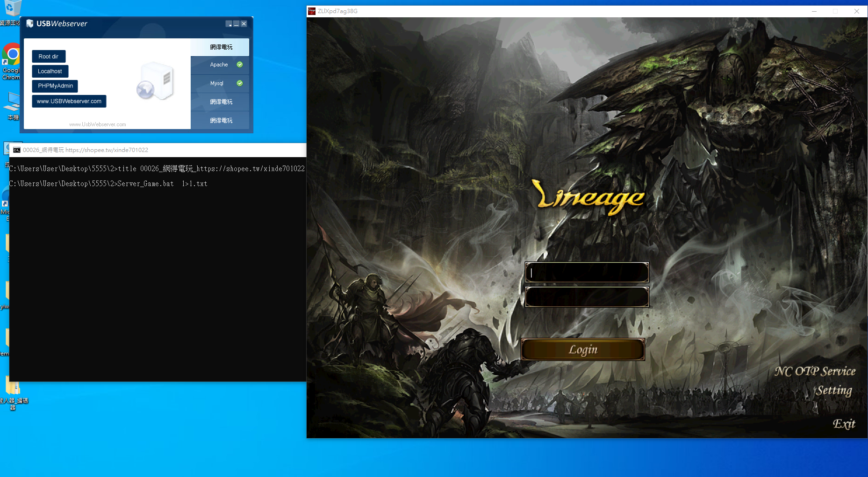Switch to the Mysql tab
The image size is (868, 477).
220,83
